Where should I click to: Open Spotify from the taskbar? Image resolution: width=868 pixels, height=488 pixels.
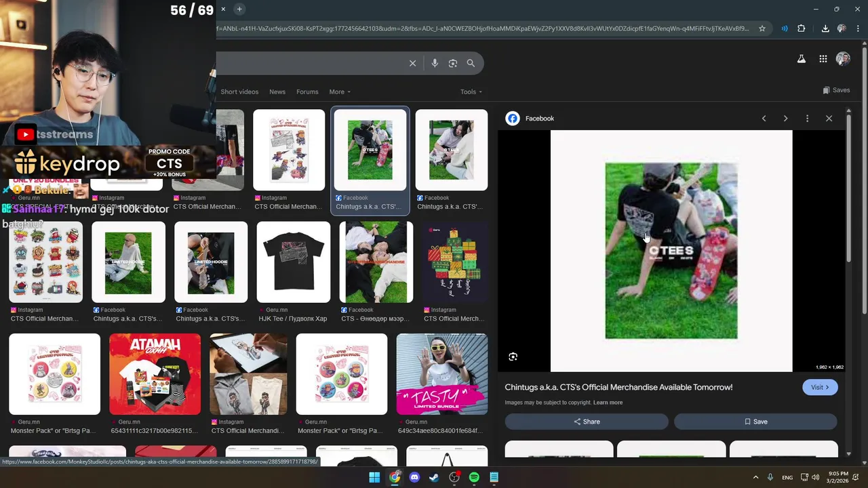[474, 477]
